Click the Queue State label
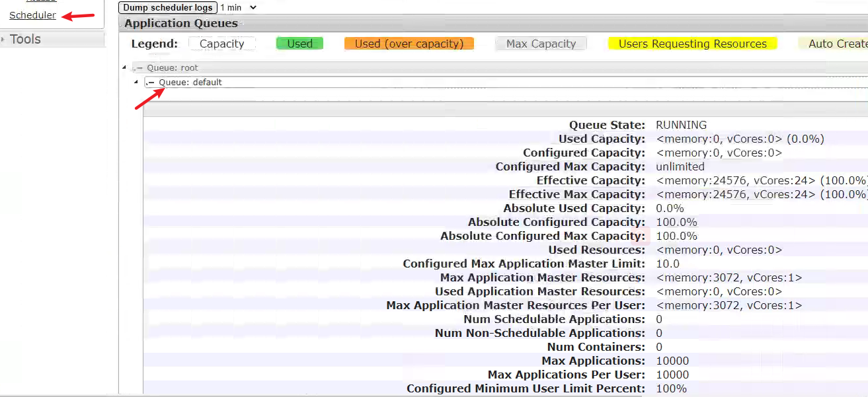Screen dimensions: 868x397 pos(607,125)
